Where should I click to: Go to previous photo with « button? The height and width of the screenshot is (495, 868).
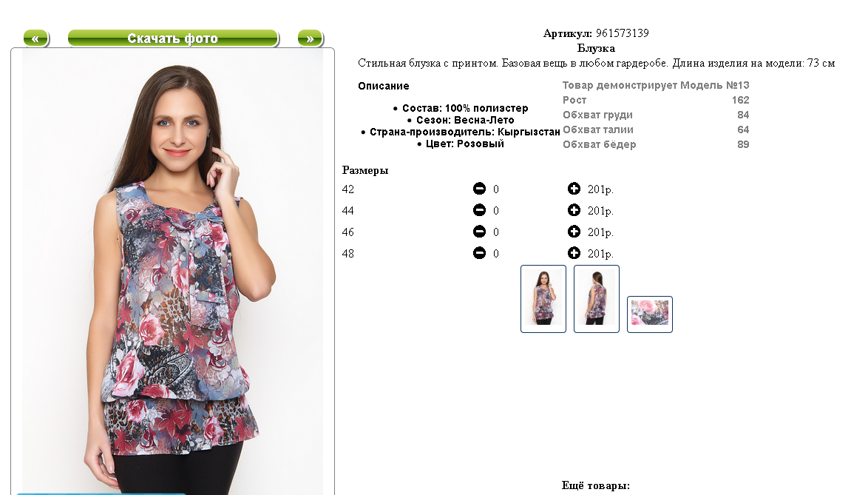(x=36, y=38)
